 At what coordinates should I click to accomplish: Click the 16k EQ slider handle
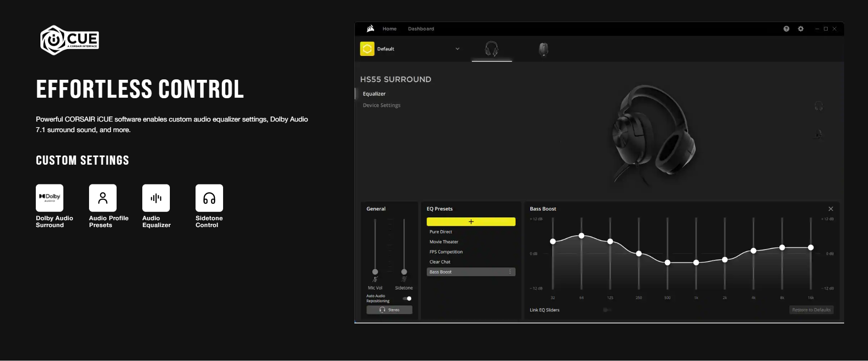click(811, 247)
